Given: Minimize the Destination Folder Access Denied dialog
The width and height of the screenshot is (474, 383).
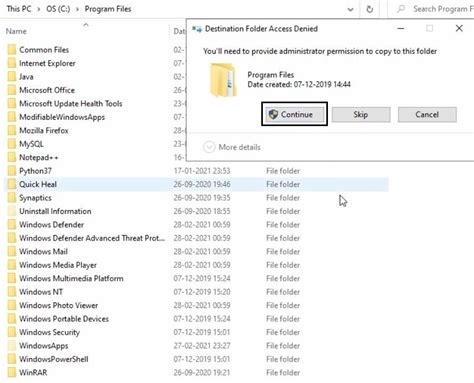Looking at the screenshot, I should [x=401, y=29].
